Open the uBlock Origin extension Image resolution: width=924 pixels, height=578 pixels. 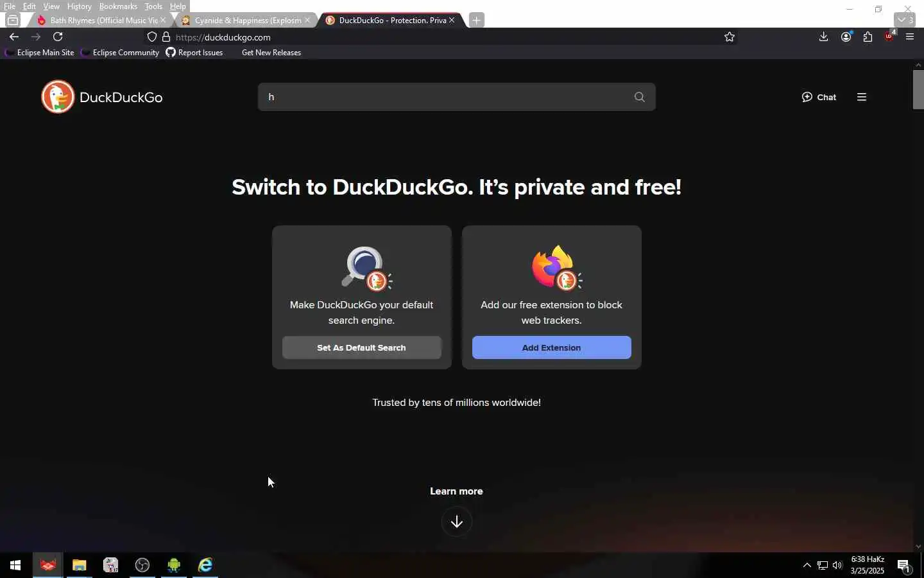[889, 36]
